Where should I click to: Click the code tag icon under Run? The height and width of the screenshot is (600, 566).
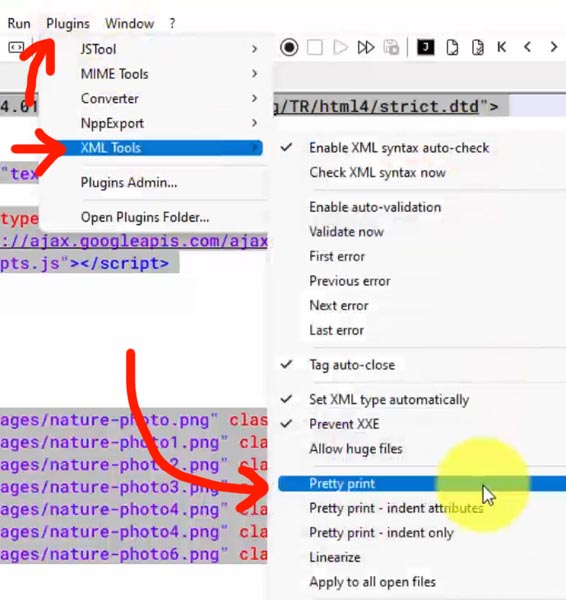(x=16, y=47)
